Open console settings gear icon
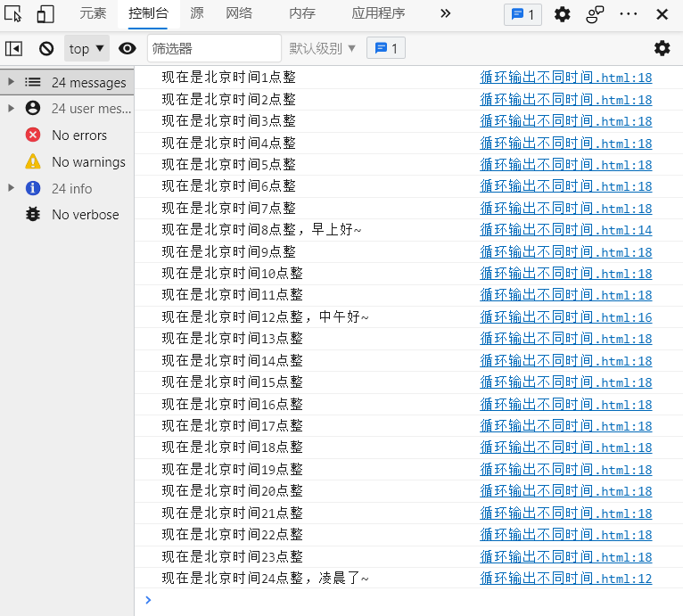683x616 pixels. (x=662, y=48)
